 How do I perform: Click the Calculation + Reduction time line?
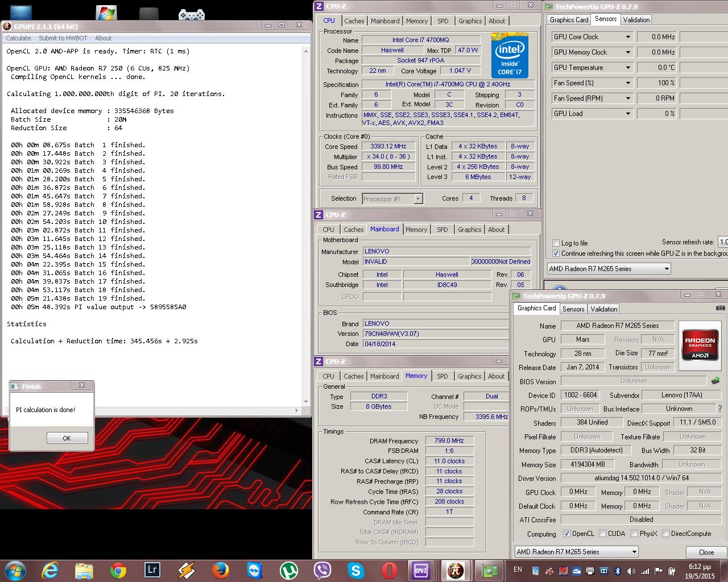click(x=104, y=341)
